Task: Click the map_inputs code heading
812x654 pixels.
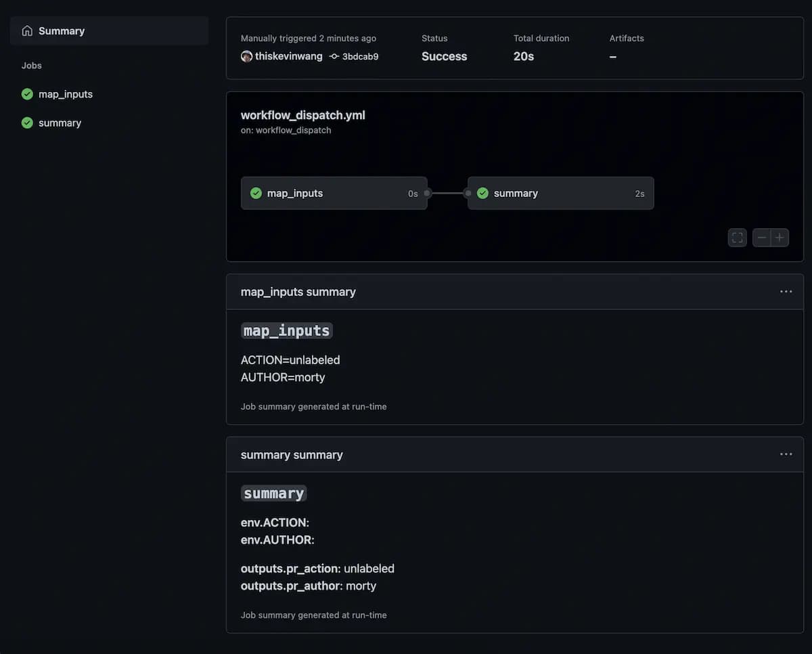Action: (x=287, y=330)
